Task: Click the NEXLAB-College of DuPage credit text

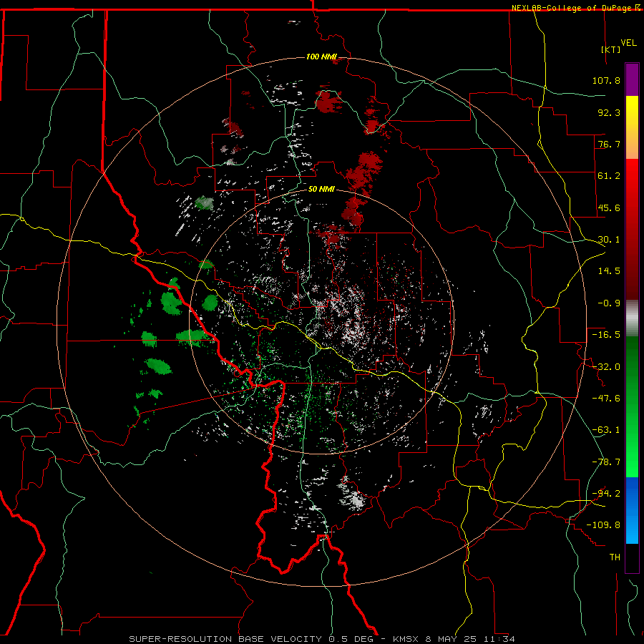Action: (x=572, y=8)
